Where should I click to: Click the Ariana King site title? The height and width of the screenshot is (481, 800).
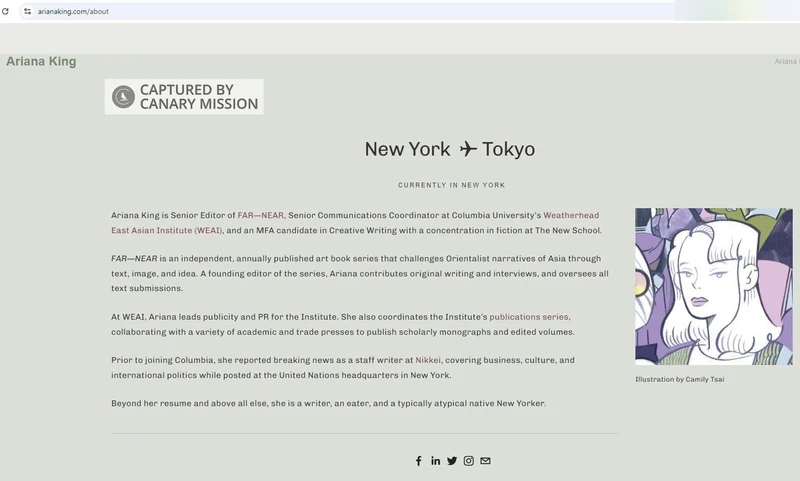[x=41, y=62]
